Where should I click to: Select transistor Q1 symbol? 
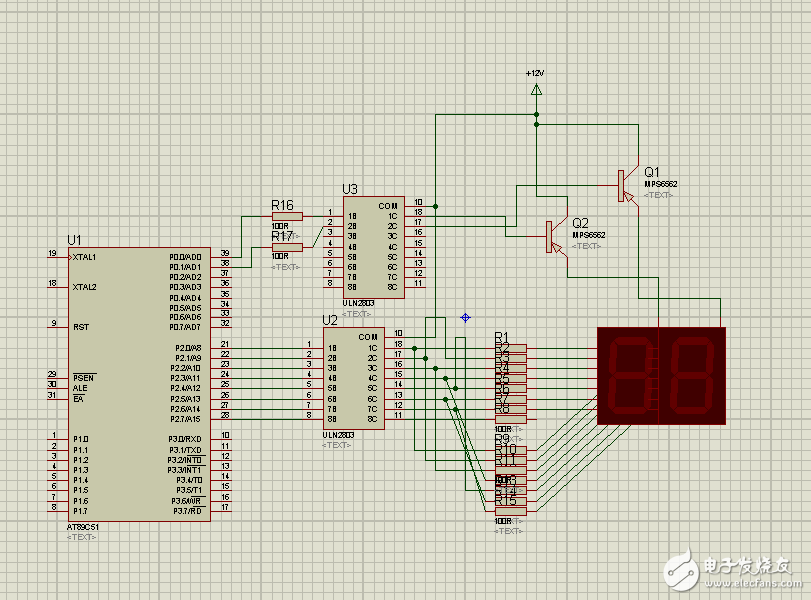pos(624,184)
